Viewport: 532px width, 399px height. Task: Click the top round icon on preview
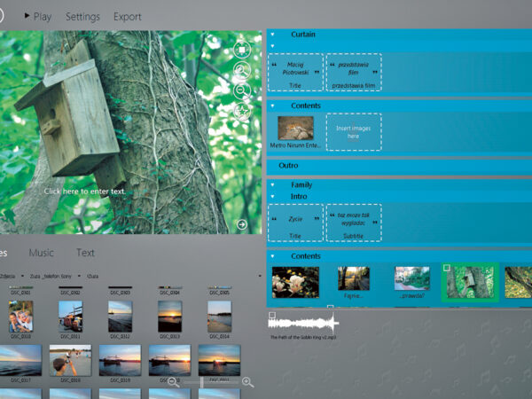tap(241, 50)
